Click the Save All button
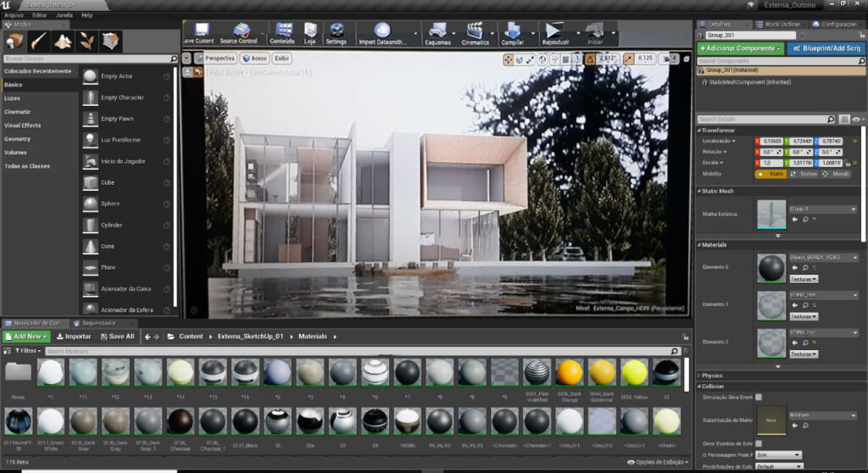This screenshot has height=473, width=868. [116, 337]
